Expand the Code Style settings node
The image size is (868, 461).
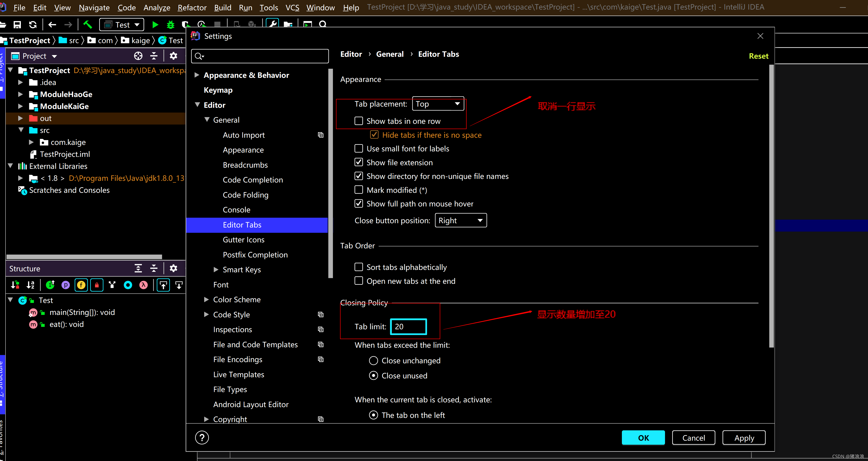tap(207, 314)
